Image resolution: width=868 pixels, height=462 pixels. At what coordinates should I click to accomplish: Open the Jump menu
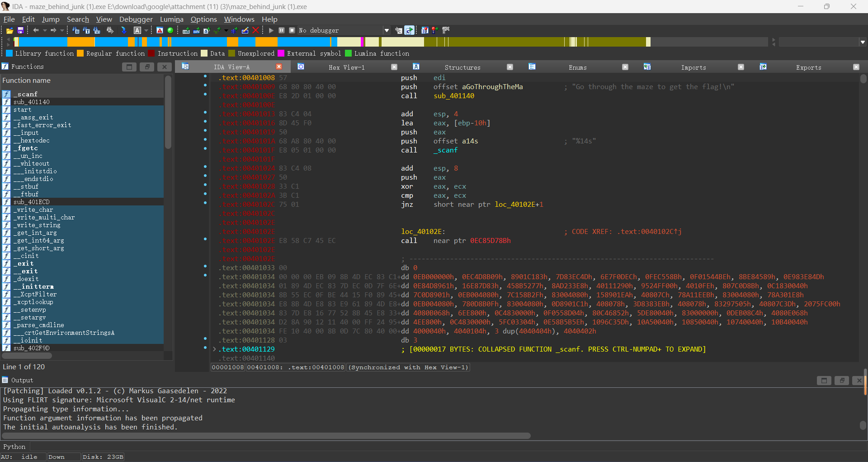pyautogui.click(x=51, y=19)
